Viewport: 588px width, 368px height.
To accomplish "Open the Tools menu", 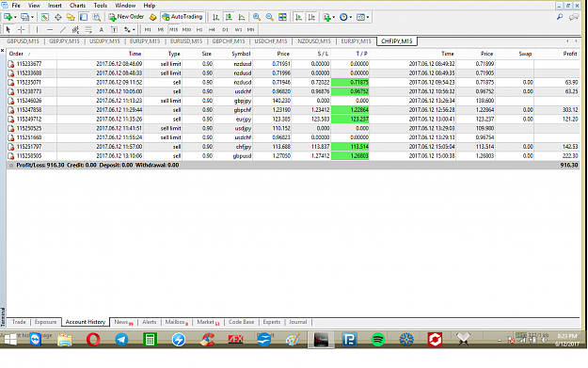I will coord(100,6).
